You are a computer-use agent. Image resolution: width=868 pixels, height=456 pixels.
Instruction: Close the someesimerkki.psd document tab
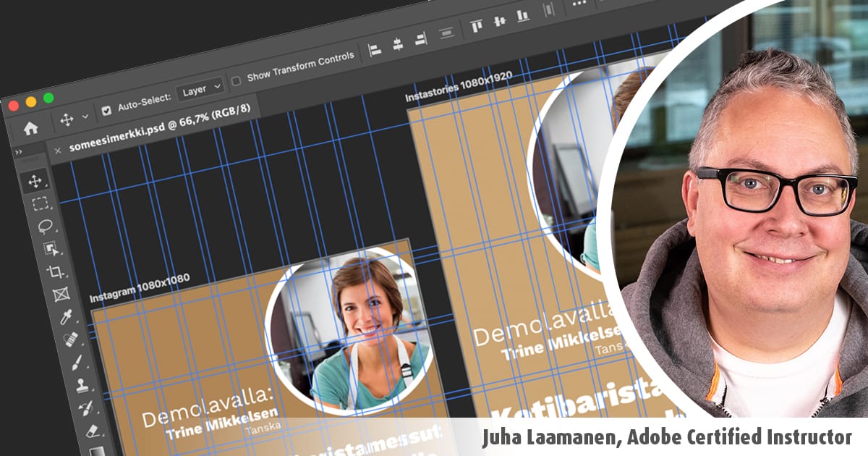pyautogui.click(x=58, y=151)
